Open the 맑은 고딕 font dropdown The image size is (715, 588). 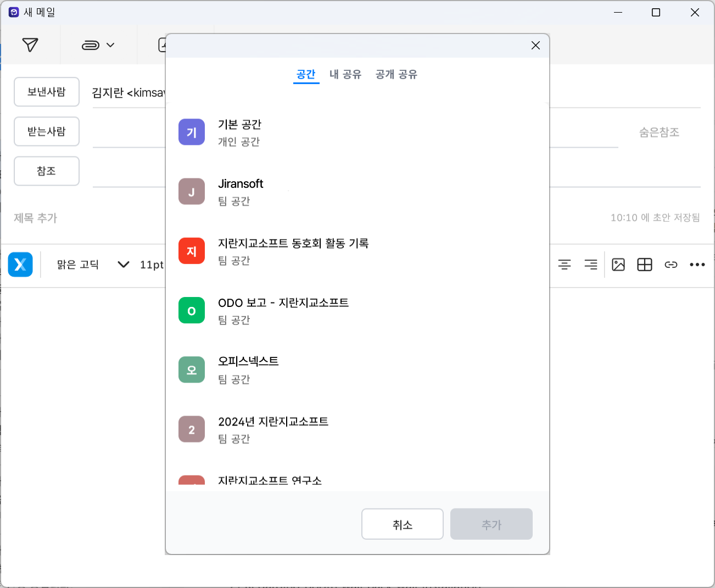coord(93,265)
